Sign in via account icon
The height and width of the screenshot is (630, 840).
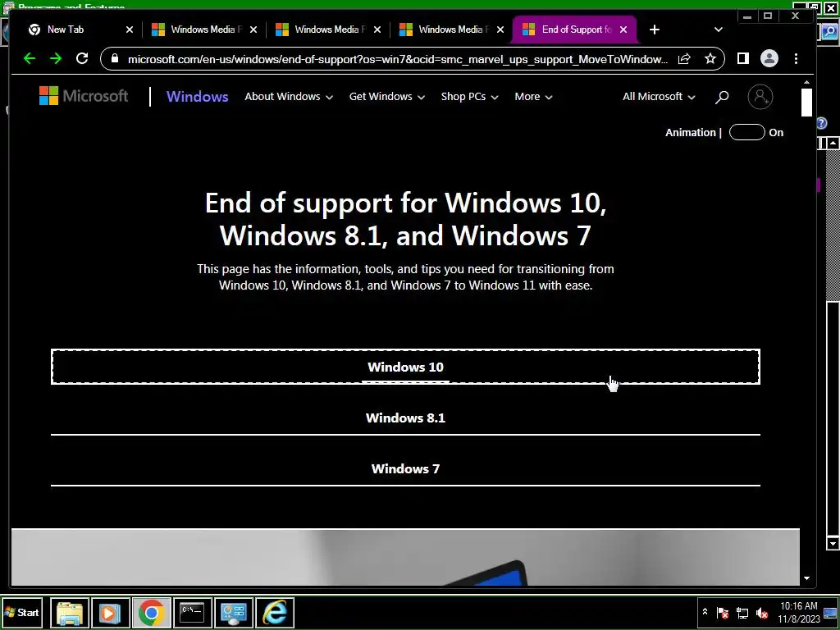pos(760,97)
